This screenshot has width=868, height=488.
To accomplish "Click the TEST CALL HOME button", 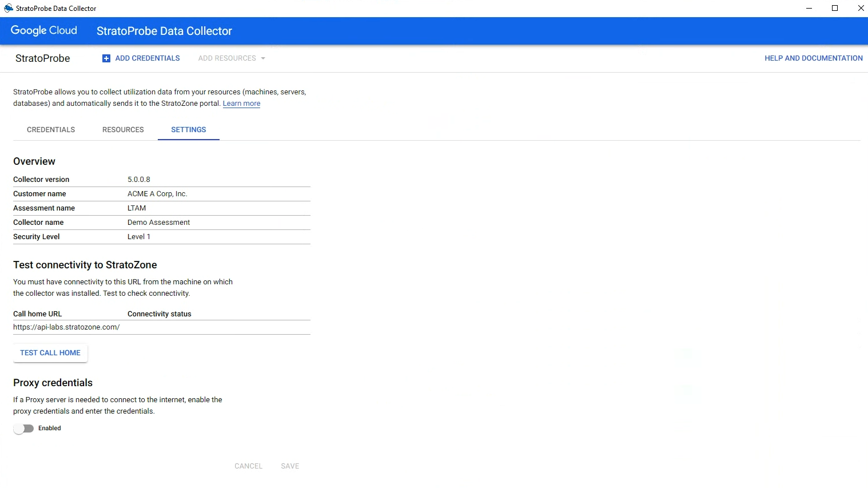I will click(50, 353).
